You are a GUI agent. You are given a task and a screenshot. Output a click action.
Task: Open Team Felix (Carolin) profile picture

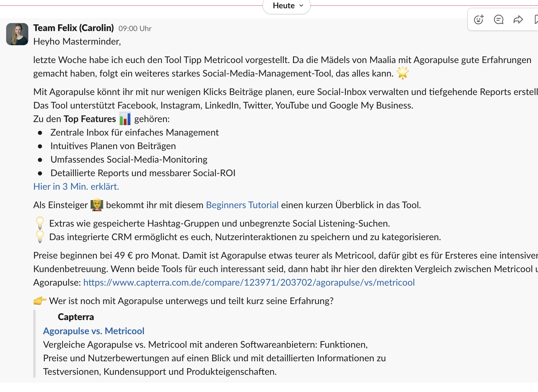pos(17,34)
